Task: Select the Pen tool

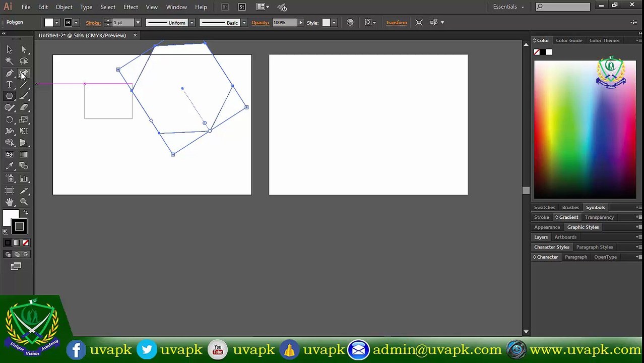Action: pos(10,73)
